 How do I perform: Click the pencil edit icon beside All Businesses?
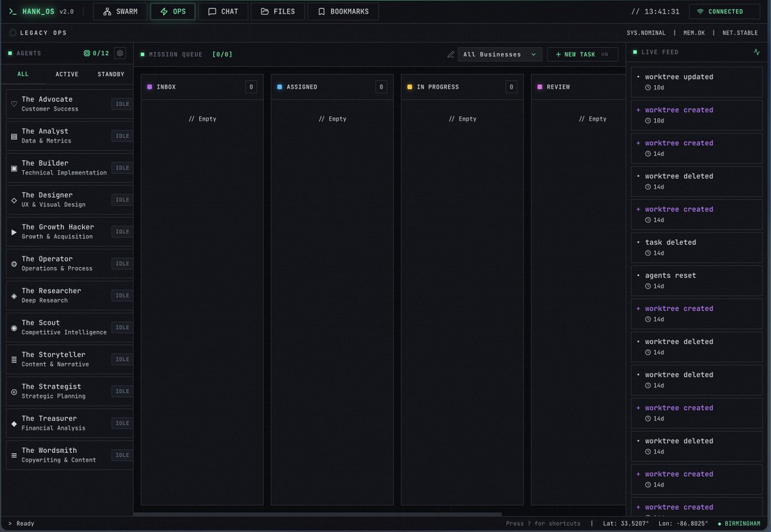coord(451,55)
